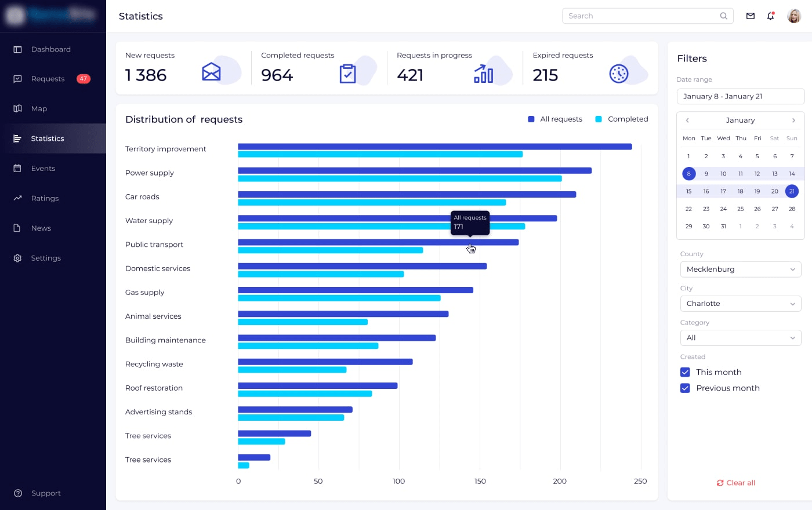Click inside the Search field
Image resolution: width=812 pixels, height=510 pixels.
coord(638,16)
